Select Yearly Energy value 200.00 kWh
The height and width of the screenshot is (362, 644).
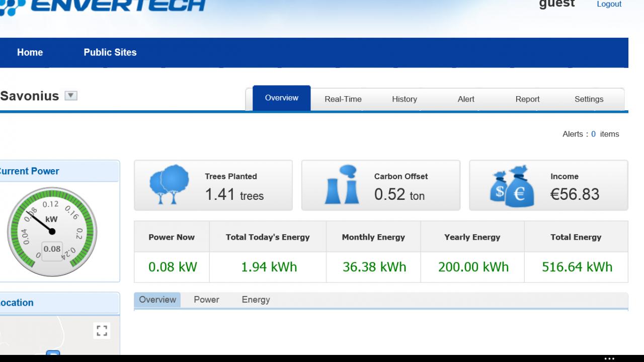pos(473,267)
